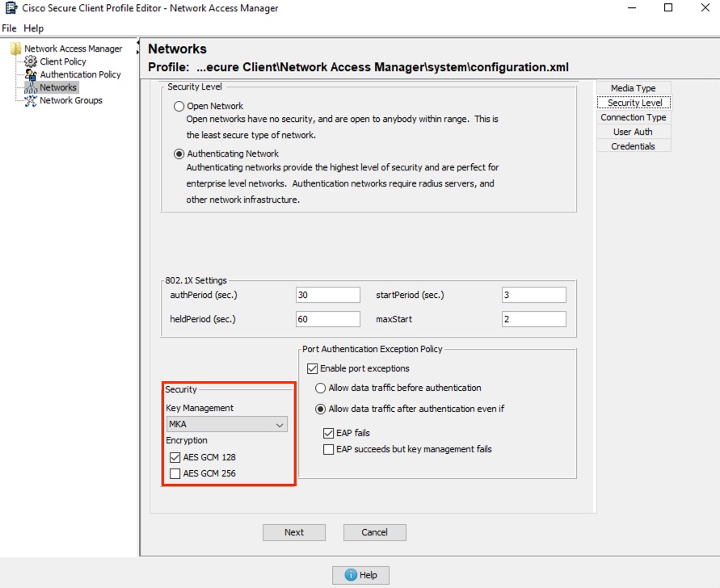The width and height of the screenshot is (720, 588).
Task: Open the File menu
Action: tap(9, 28)
